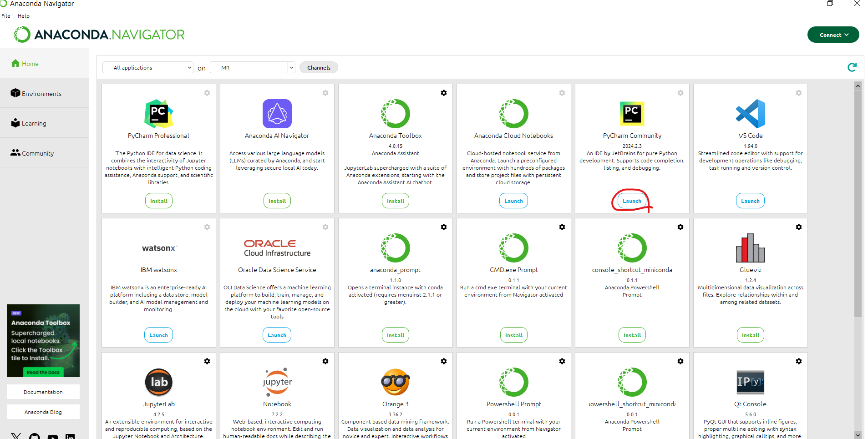The image size is (868, 439).
Task: Click the Jupyter Notebook icon
Action: pyautogui.click(x=277, y=382)
